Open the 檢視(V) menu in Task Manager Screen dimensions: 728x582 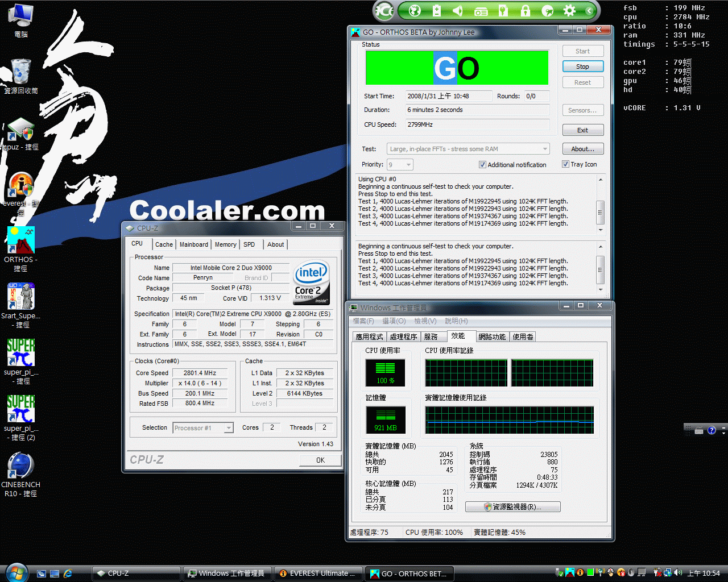pos(425,321)
